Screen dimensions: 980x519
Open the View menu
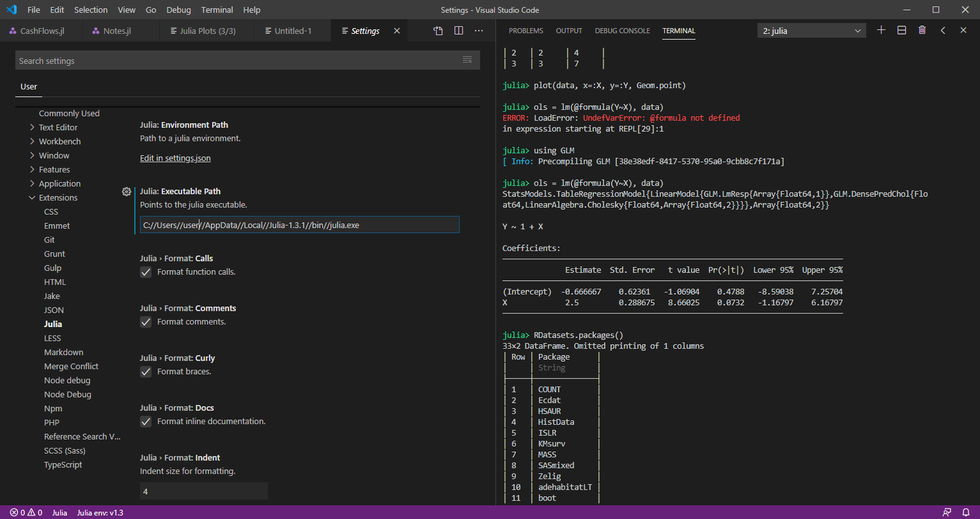point(127,10)
